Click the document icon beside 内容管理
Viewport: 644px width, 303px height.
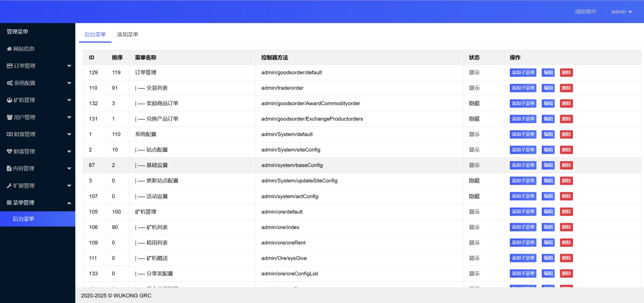click(9, 168)
